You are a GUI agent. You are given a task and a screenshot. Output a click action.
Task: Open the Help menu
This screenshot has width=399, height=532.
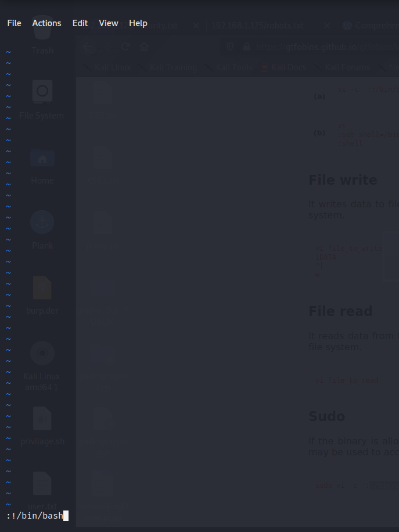coord(138,23)
